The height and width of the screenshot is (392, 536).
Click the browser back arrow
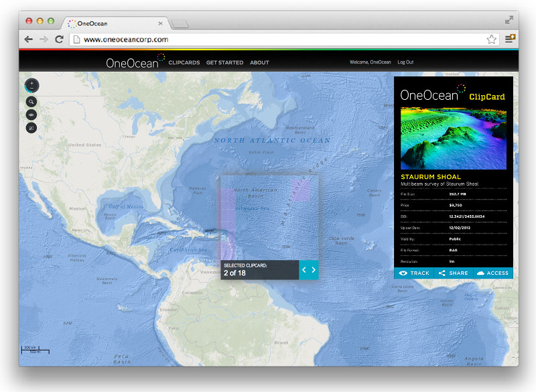(29, 40)
